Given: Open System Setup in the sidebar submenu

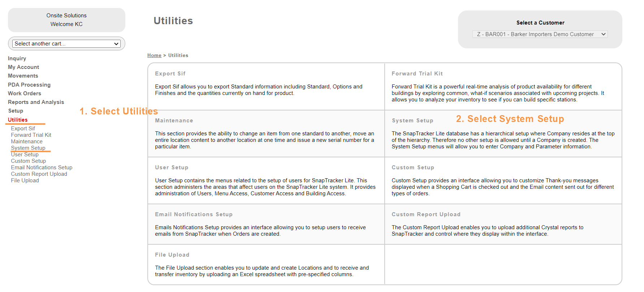Looking at the screenshot, I should click(x=28, y=148).
